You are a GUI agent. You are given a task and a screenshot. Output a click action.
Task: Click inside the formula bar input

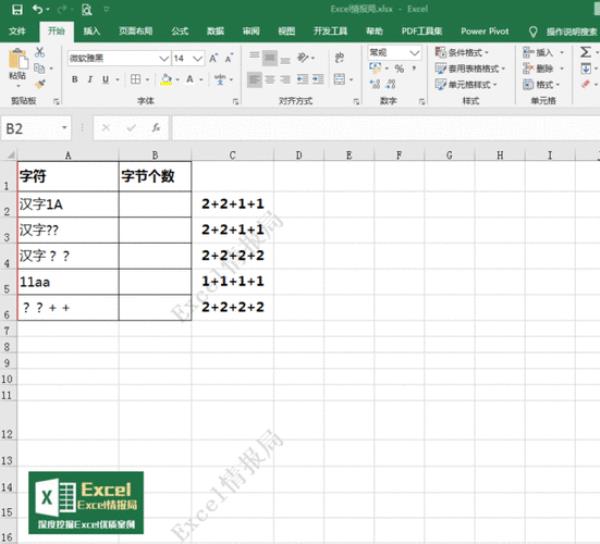(386, 128)
